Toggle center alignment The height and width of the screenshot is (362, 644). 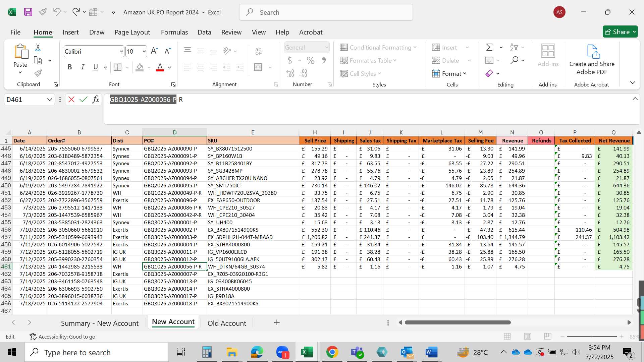coord(201,67)
